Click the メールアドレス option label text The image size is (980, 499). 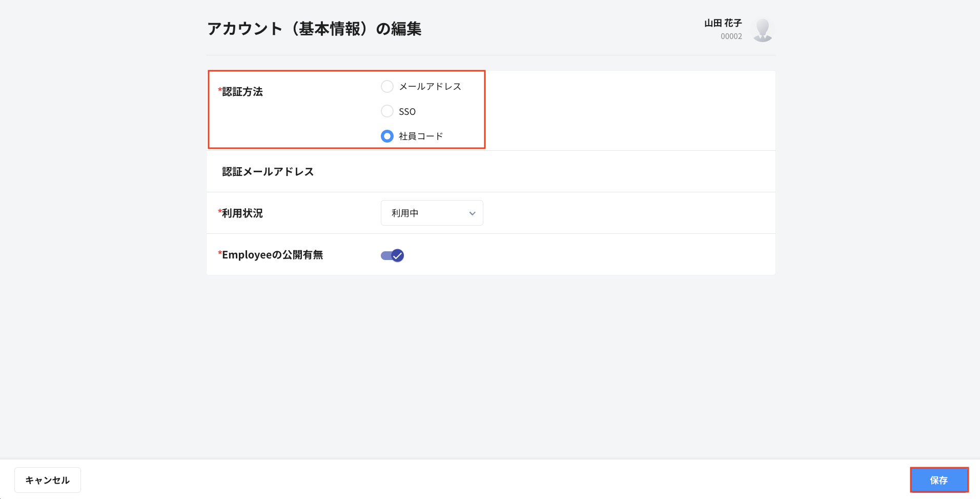pyautogui.click(x=430, y=87)
